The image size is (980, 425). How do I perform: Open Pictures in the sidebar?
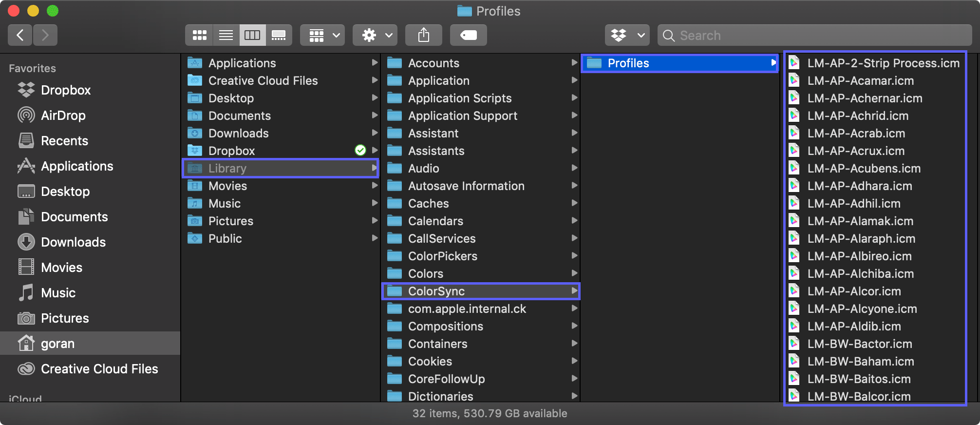coord(90,318)
